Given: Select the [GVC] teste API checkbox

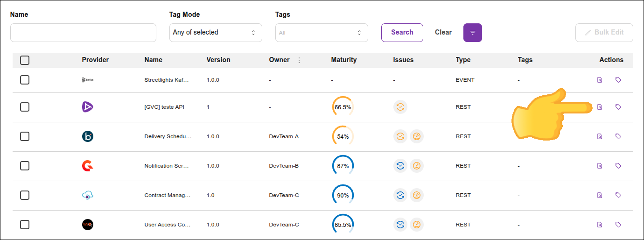Looking at the screenshot, I should (25, 107).
